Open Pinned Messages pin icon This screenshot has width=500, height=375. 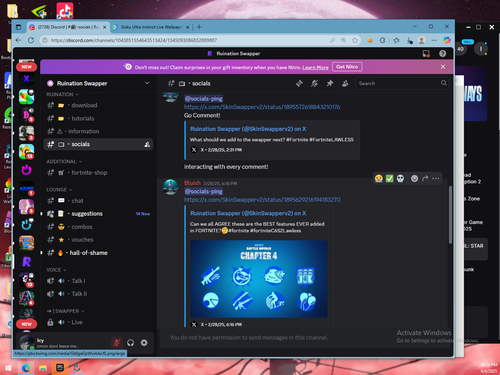[330, 83]
